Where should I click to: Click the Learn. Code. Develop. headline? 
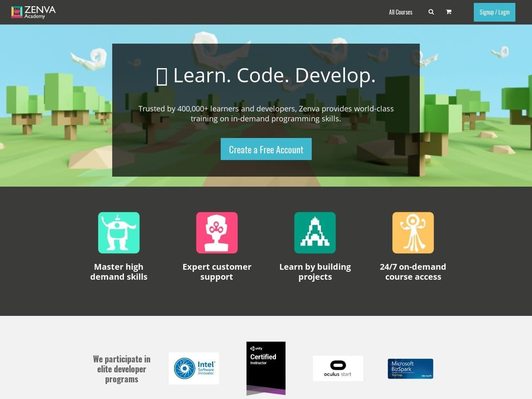[266, 75]
